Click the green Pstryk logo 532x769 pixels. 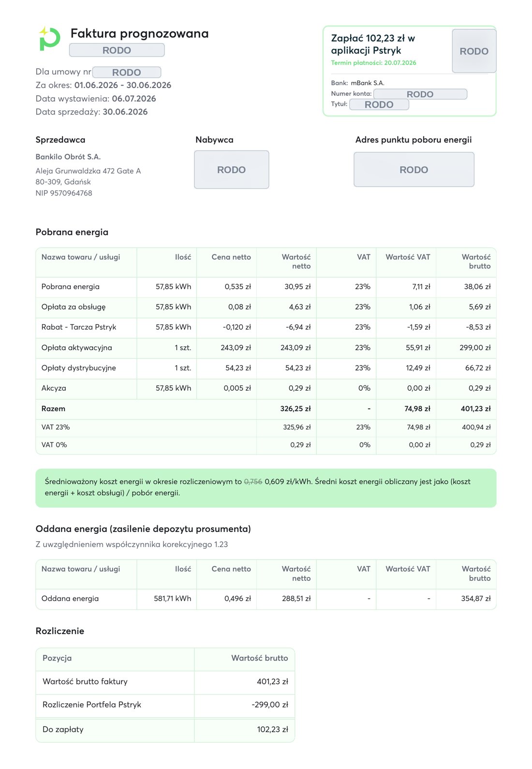point(49,39)
